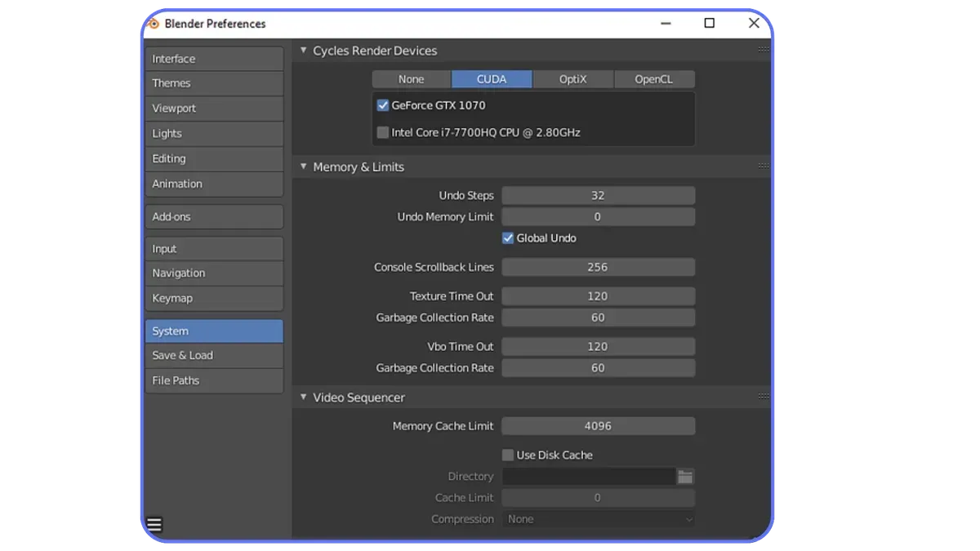Click the Blender logo in the title bar
This screenshot has width=980, height=551.
(153, 24)
